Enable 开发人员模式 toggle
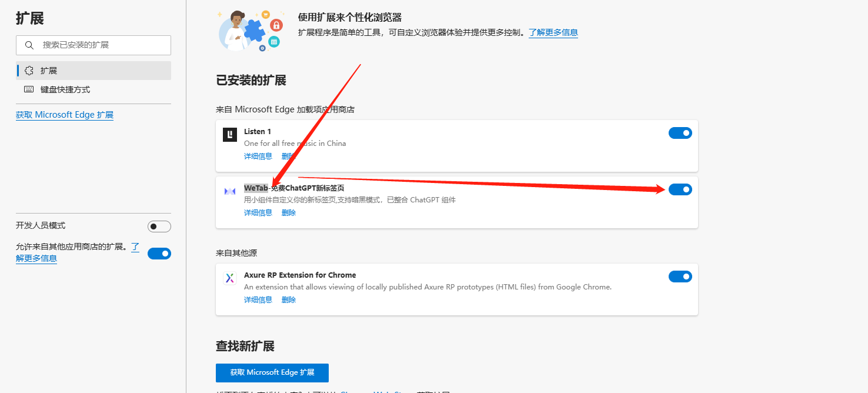Screen dimensions: 868x393 (159, 227)
